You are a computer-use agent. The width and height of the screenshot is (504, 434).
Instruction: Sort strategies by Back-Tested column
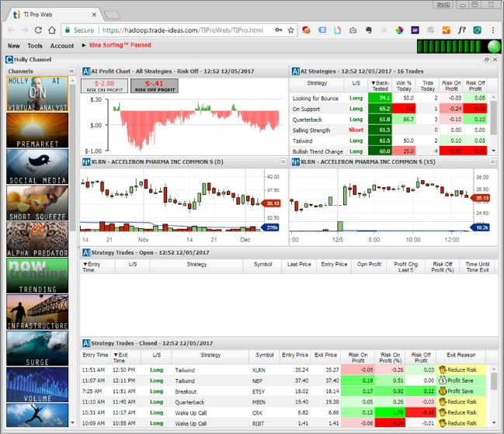click(x=380, y=85)
